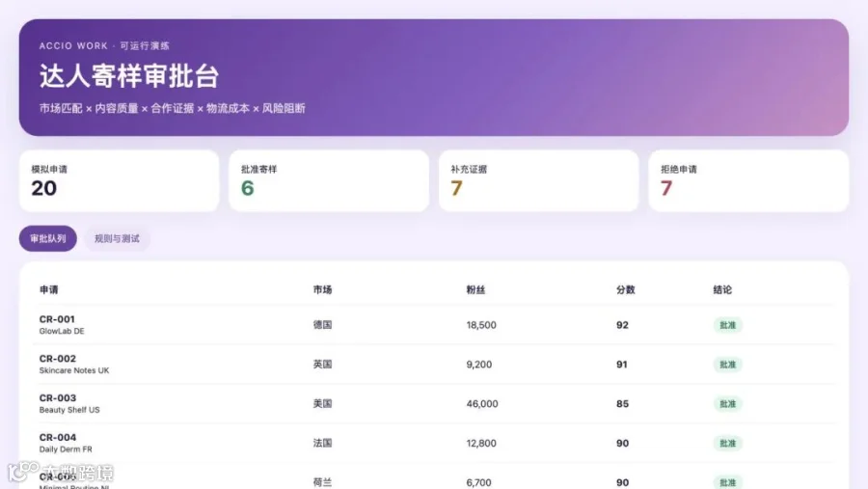Open the 规则与测试 tab
Image resolution: width=868 pixels, height=489 pixels.
point(117,238)
